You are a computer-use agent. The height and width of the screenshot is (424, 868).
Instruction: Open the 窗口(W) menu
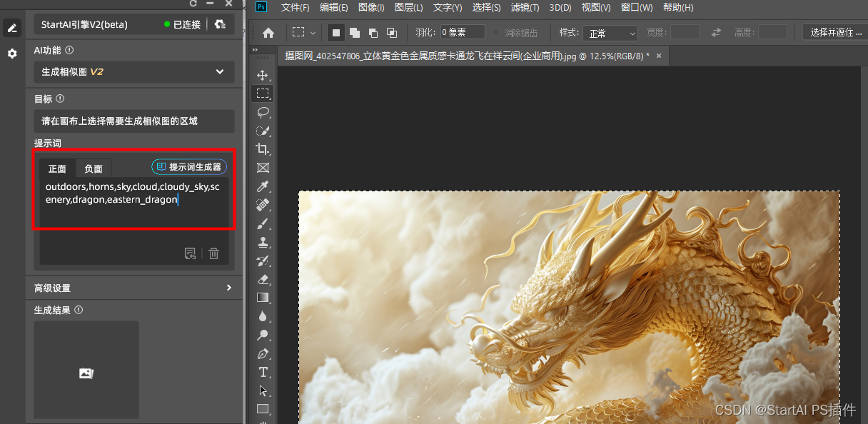coord(637,8)
